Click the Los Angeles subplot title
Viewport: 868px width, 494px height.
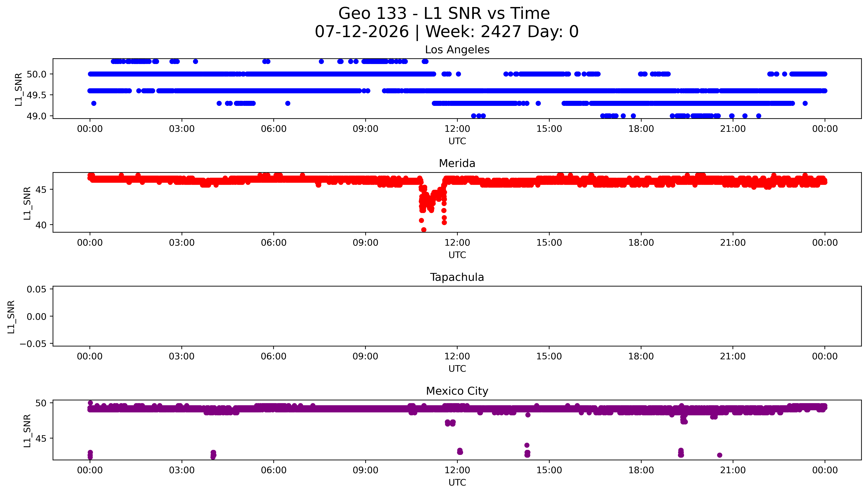point(457,50)
